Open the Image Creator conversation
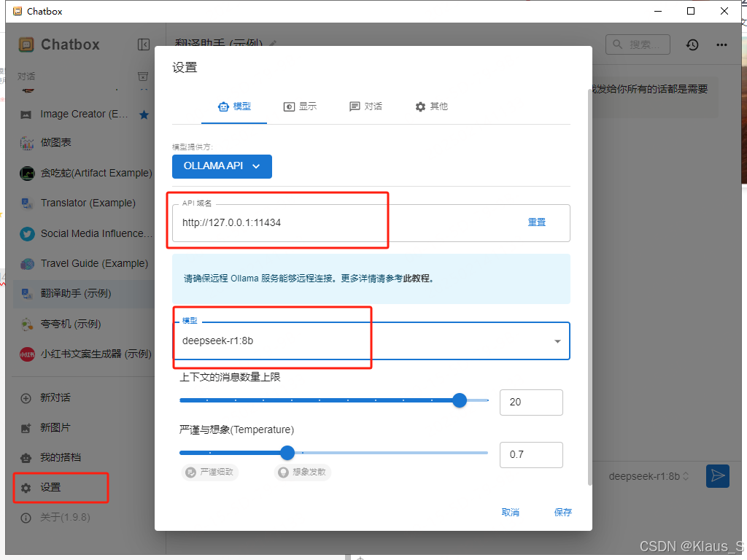747x560 pixels. click(83, 114)
